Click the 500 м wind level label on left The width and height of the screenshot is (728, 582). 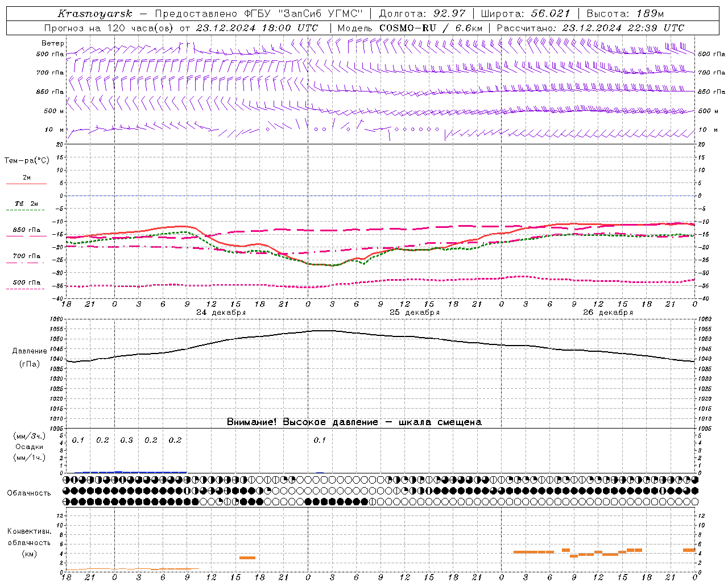point(55,111)
